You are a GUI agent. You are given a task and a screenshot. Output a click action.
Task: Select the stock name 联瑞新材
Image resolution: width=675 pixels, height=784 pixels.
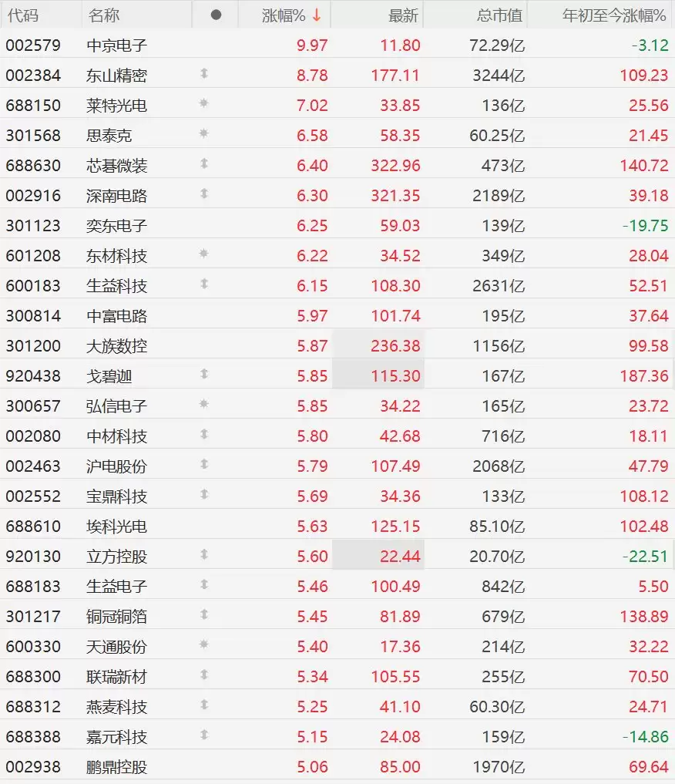(116, 677)
